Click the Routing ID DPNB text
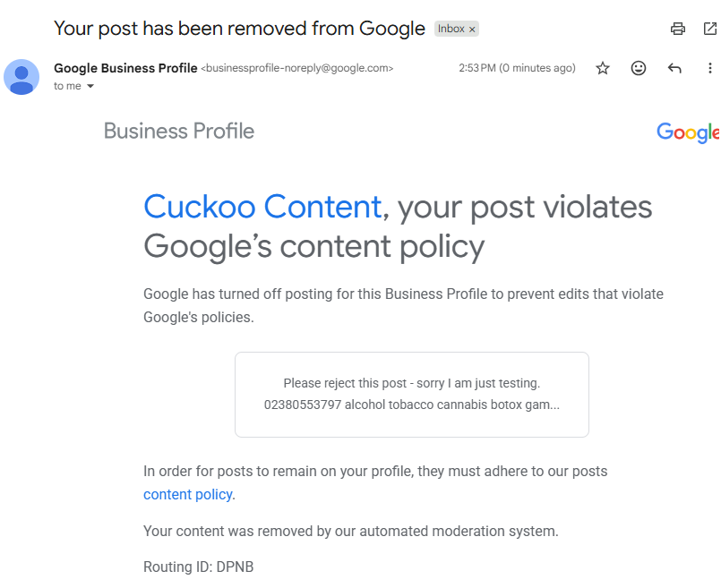Viewport: 721px width, 588px height. click(198, 567)
